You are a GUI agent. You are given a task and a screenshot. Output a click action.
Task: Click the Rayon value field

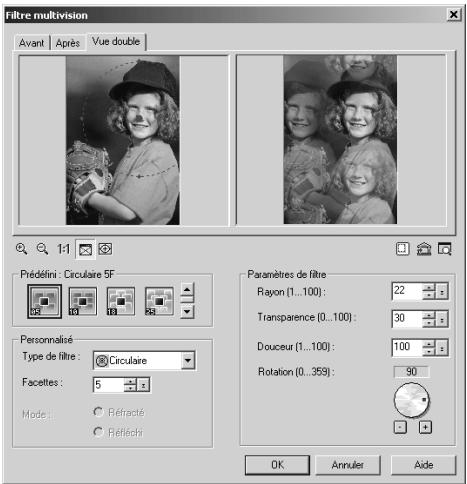(x=407, y=291)
